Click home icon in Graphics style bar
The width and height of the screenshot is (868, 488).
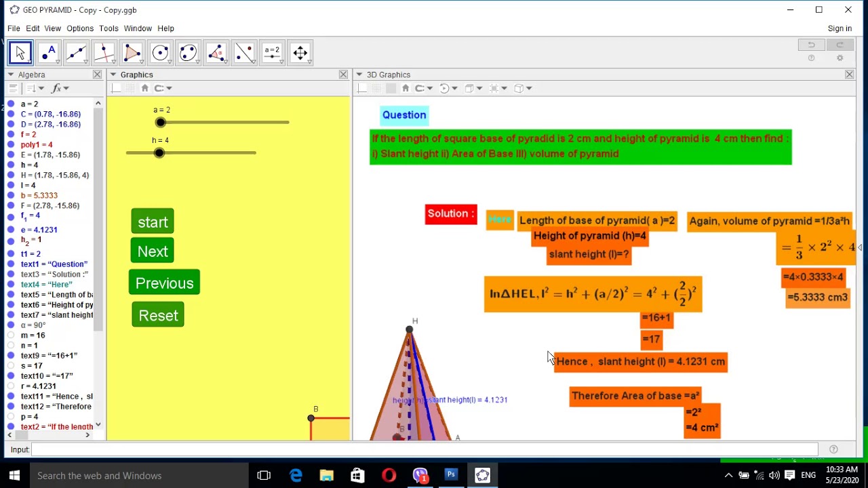point(144,88)
